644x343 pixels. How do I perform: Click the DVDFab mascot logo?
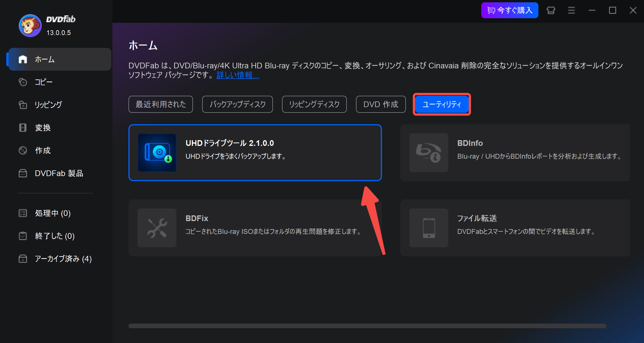(x=30, y=25)
